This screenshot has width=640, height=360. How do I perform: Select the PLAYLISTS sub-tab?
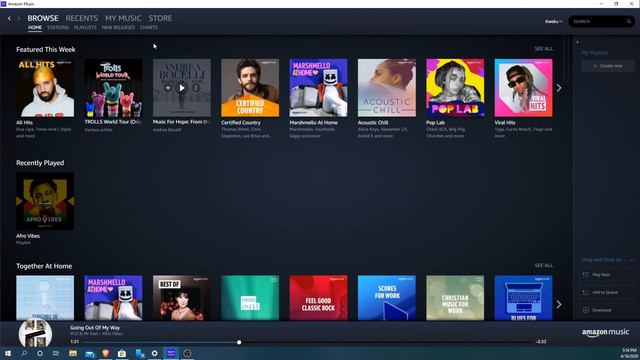(85, 28)
